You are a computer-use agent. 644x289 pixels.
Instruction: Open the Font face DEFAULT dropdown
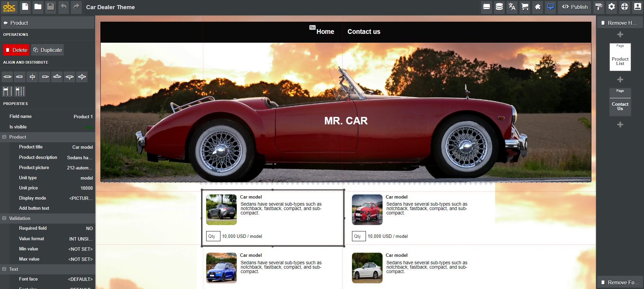click(x=80, y=279)
